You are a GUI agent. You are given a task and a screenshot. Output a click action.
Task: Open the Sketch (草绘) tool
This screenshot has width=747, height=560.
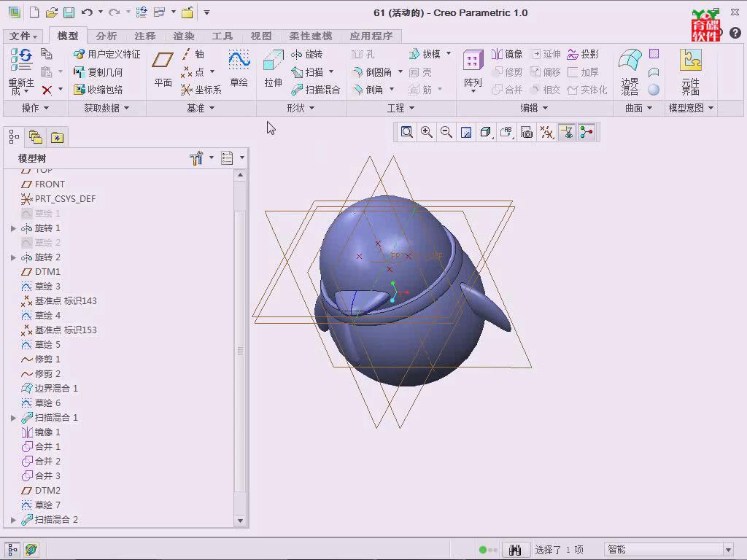coord(239,69)
